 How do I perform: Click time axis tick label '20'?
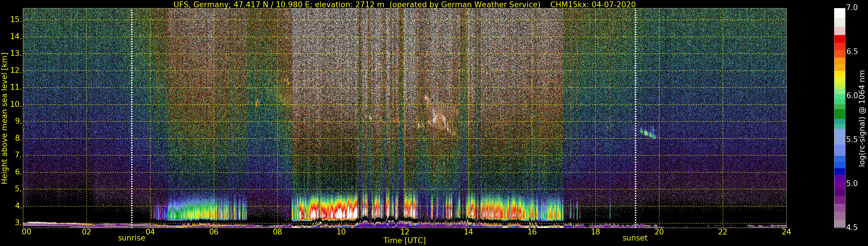[x=659, y=232]
